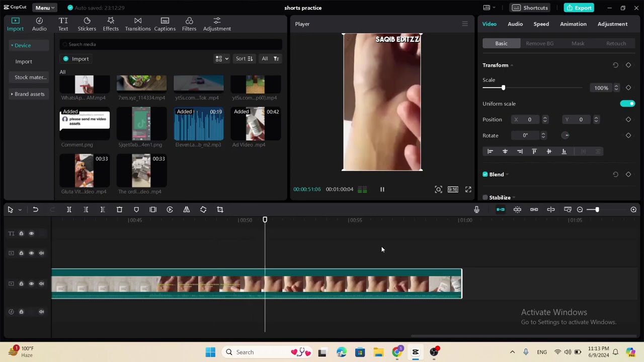Pause the player playback

[x=382, y=190]
